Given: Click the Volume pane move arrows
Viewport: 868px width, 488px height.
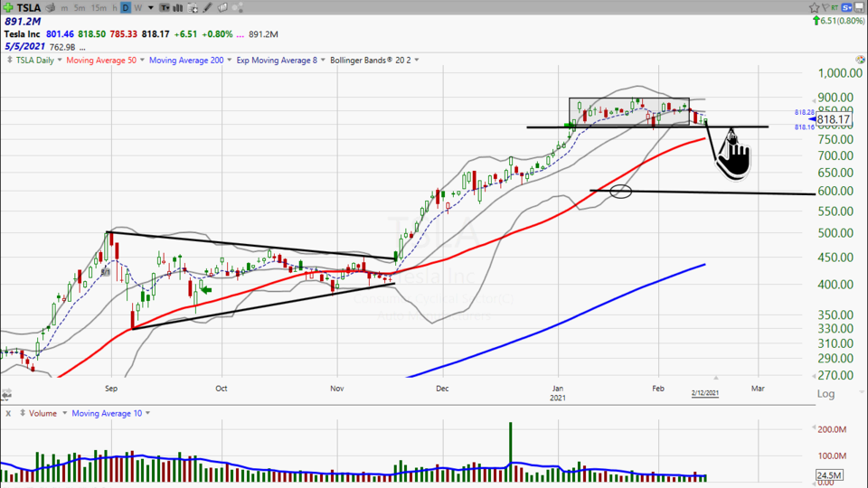Looking at the screenshot, I should 23,413.
